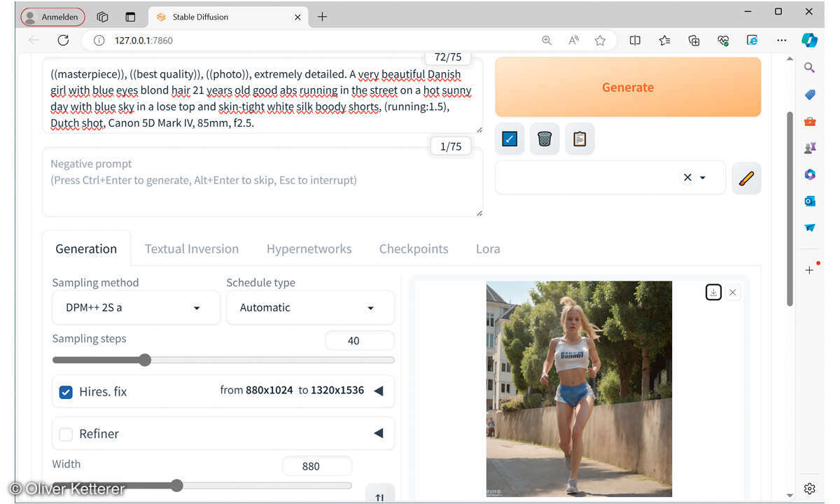Download the generated image using the arrow icon
The image size is (840, 504).
click(713, 292)
